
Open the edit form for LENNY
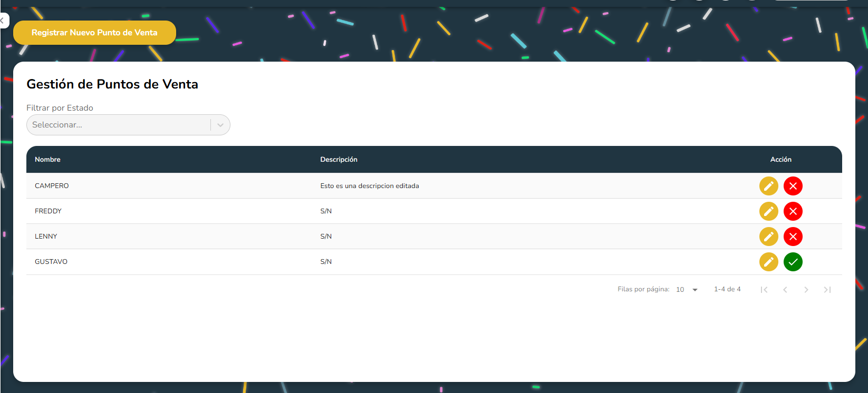[x=768, y=237]
